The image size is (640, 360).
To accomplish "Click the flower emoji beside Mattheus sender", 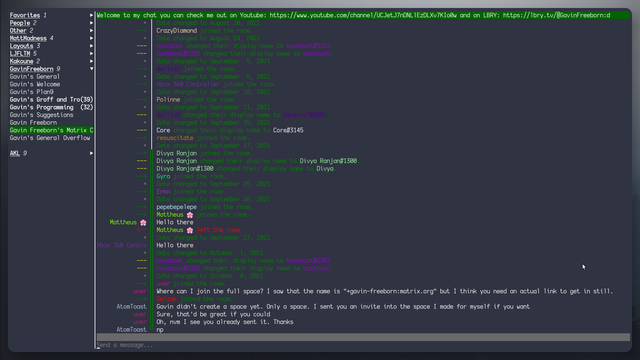I will pos(143,222).
